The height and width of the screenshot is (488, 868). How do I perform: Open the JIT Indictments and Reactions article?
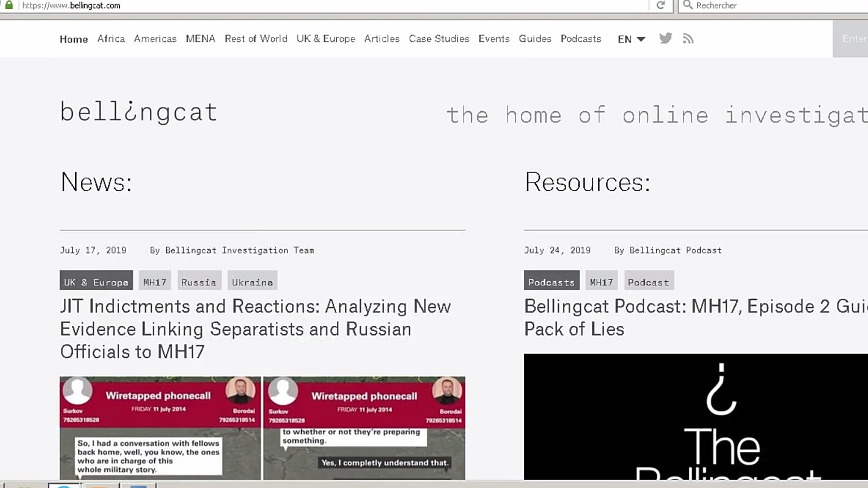(255, 329)
